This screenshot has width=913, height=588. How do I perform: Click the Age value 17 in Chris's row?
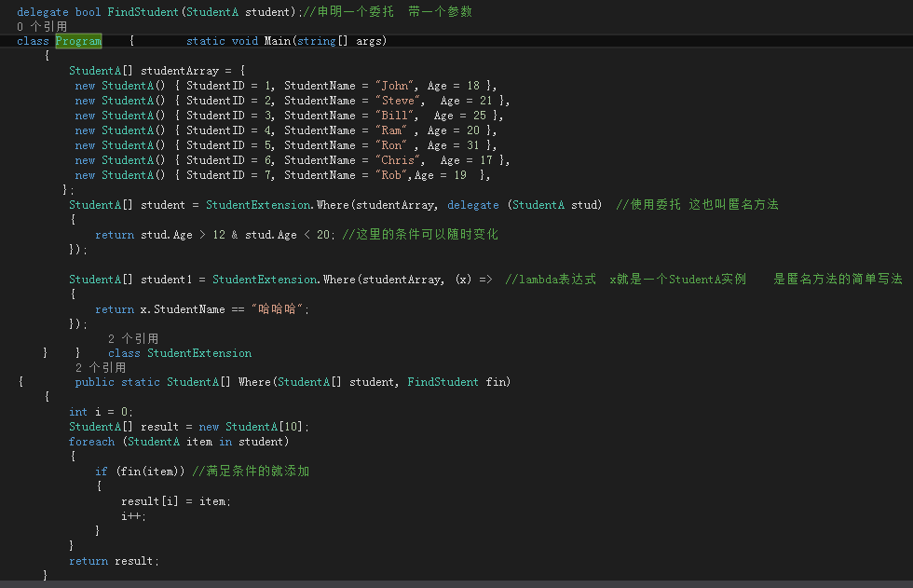[x=486, y=160]
